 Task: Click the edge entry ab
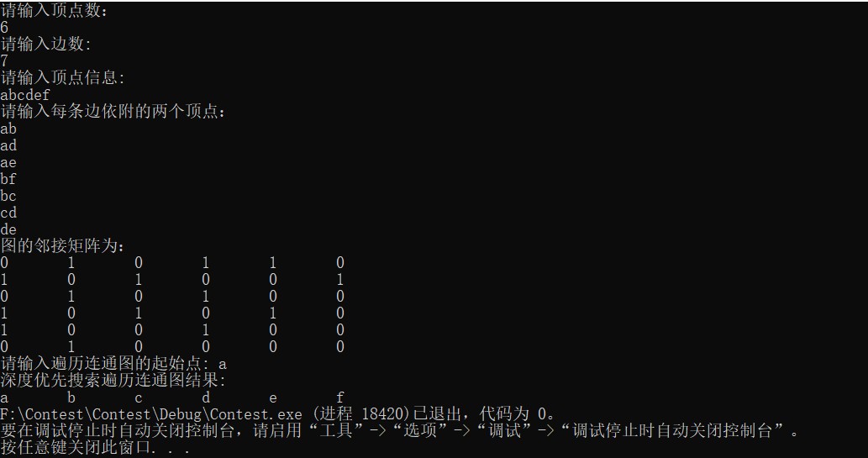point(8,129)
